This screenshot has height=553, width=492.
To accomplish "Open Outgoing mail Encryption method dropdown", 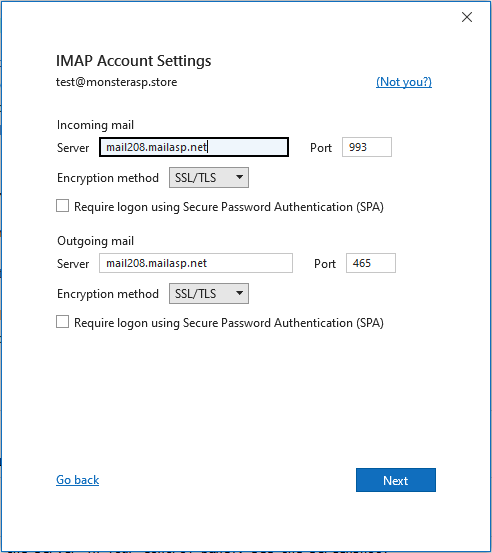I will point(209,293).
